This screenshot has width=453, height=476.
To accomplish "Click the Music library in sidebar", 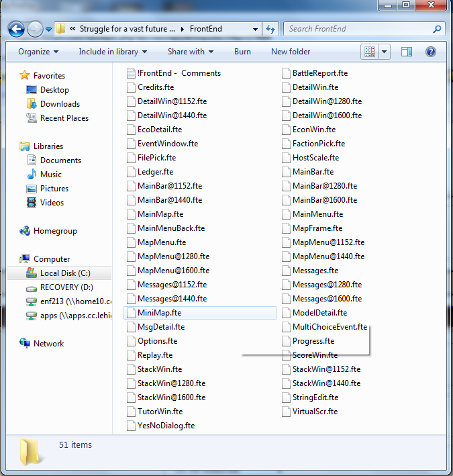I will (x=50, y=175).
